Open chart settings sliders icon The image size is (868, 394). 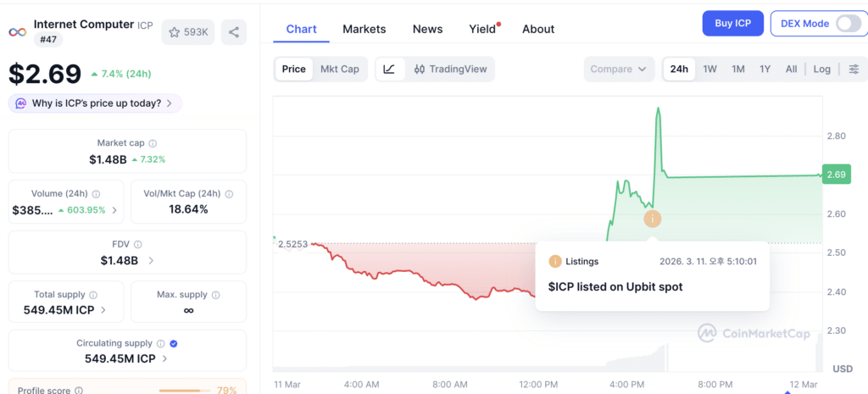pyautogui.click(x=854, y=69)
